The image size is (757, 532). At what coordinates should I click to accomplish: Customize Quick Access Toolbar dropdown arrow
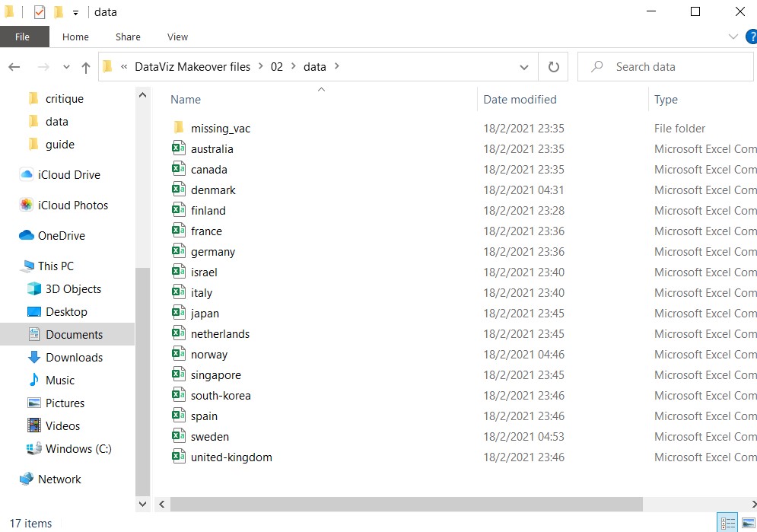point(75,13)
